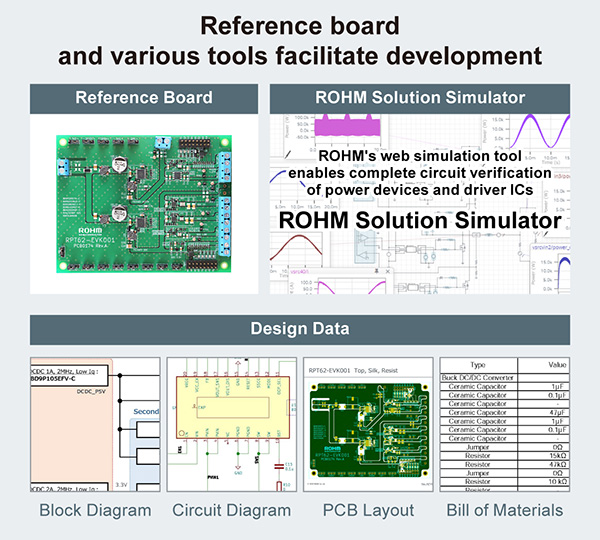Open the RPT62-EVK001 reference board photo
Screen dimensions: 600x540
click(144, 204)
